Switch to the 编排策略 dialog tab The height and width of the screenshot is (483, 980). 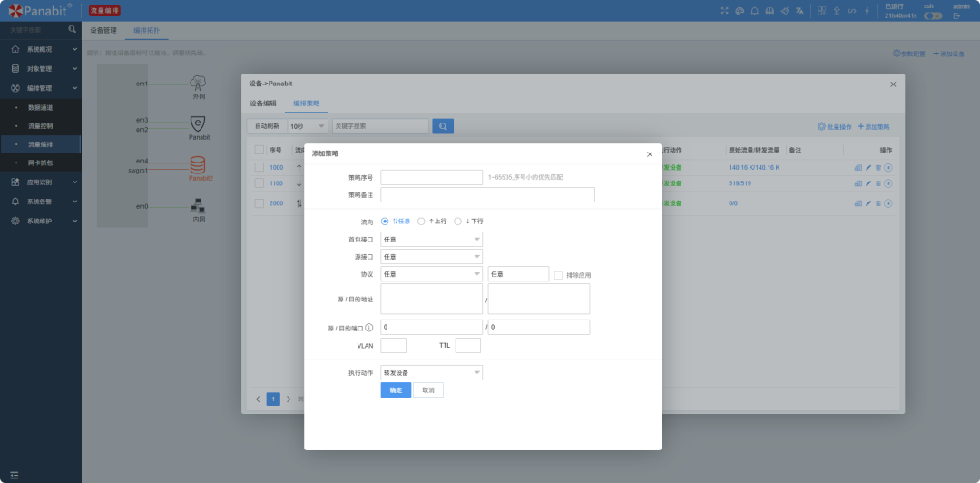pyautogui.click(x=307, y=103)
